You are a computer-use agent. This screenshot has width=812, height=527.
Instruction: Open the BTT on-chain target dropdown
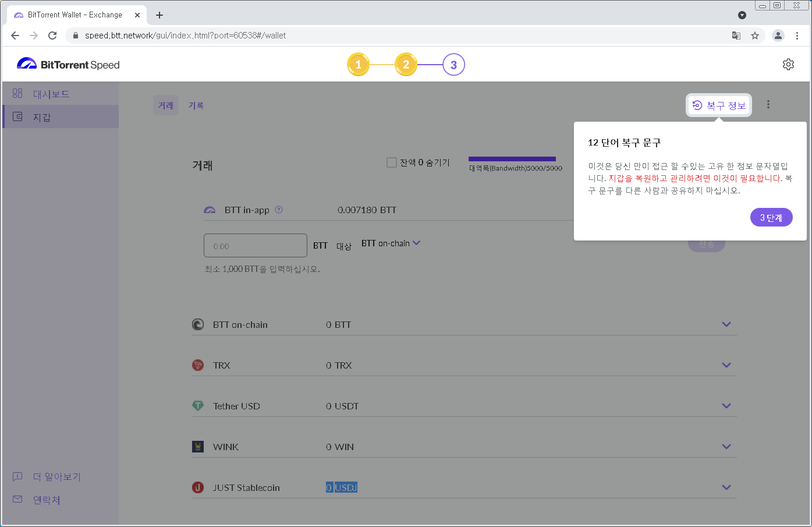391,243
